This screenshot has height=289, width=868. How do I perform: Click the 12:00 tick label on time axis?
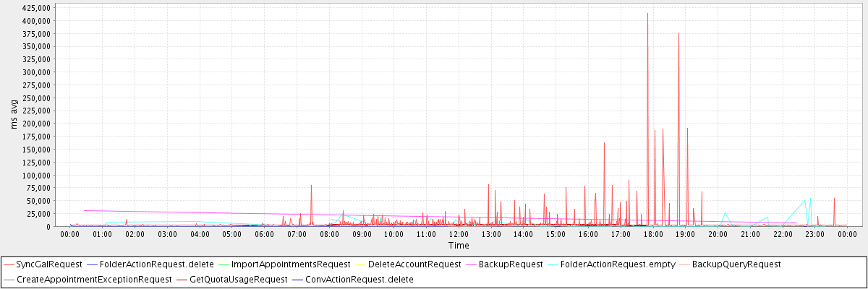[459, 234]
